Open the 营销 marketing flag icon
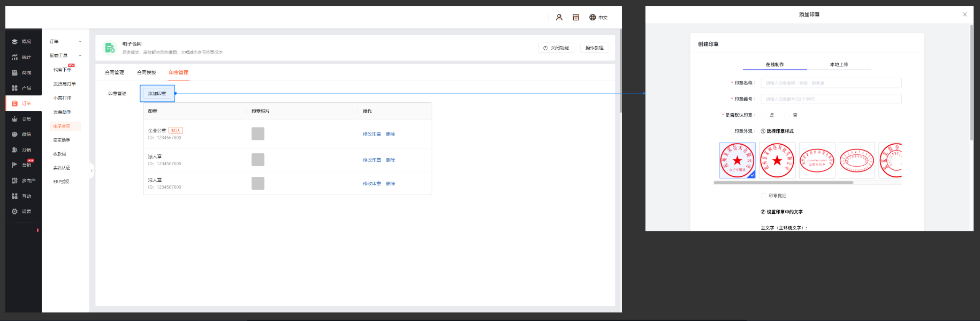The height and width of the screenshot is (321, 980). coord(14,165)
